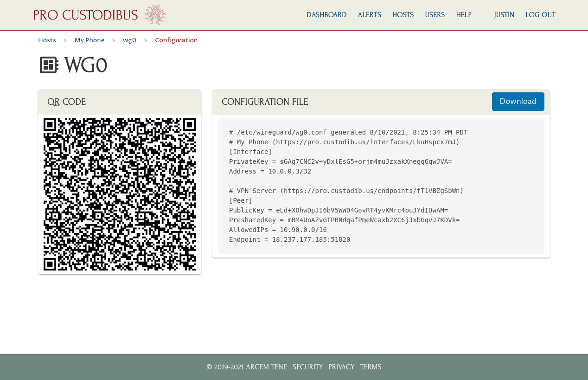
Task: Open the Alerts menu item
Action: 369,15
